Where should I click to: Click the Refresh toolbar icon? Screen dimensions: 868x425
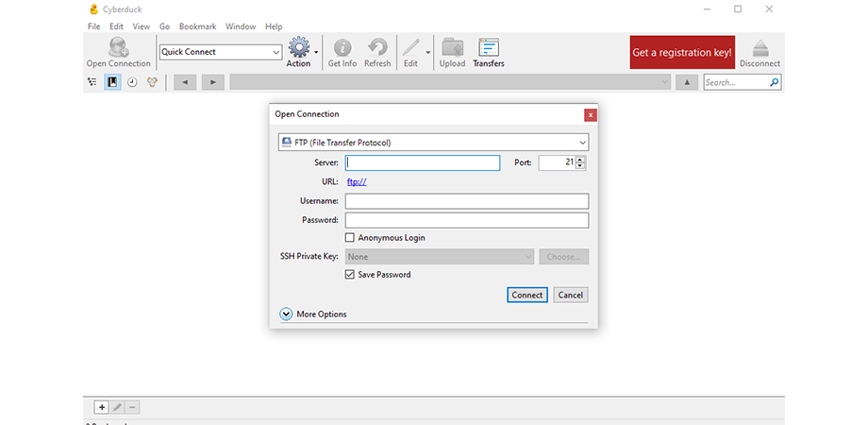tap(377, 47)
